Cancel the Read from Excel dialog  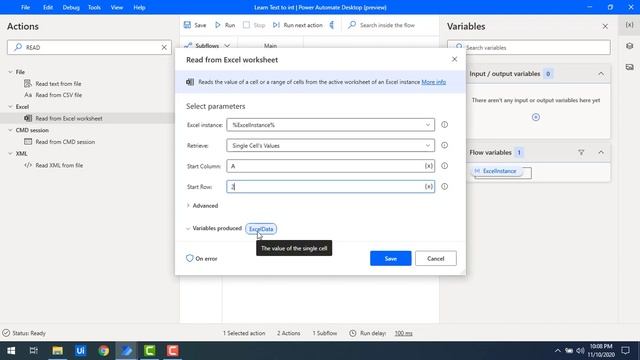pos(436,258)
